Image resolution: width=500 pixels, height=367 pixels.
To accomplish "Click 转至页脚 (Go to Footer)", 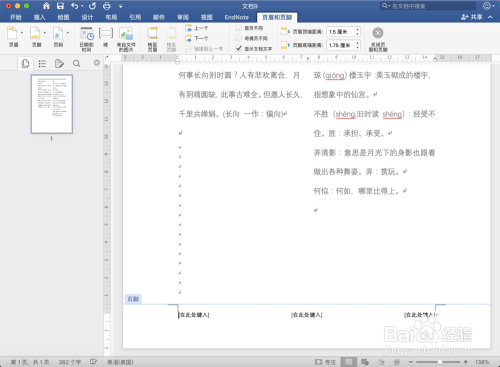I will (x=171, y=39).
